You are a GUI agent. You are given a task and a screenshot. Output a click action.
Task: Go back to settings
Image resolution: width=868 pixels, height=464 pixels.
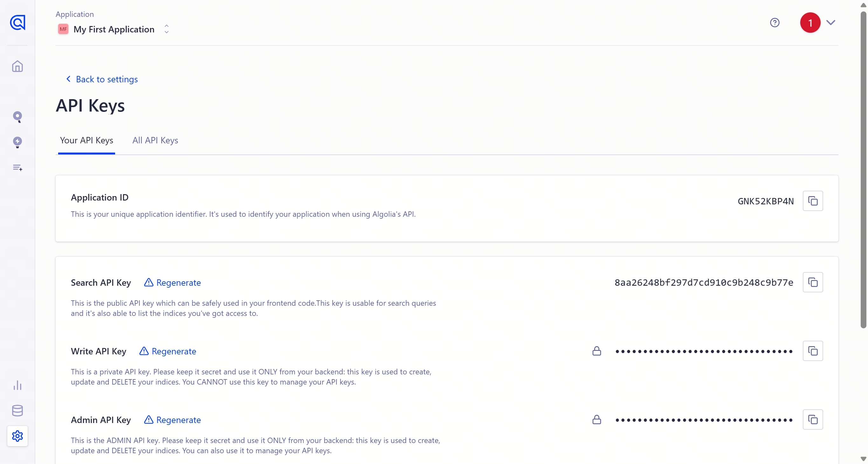click(102, 79)
